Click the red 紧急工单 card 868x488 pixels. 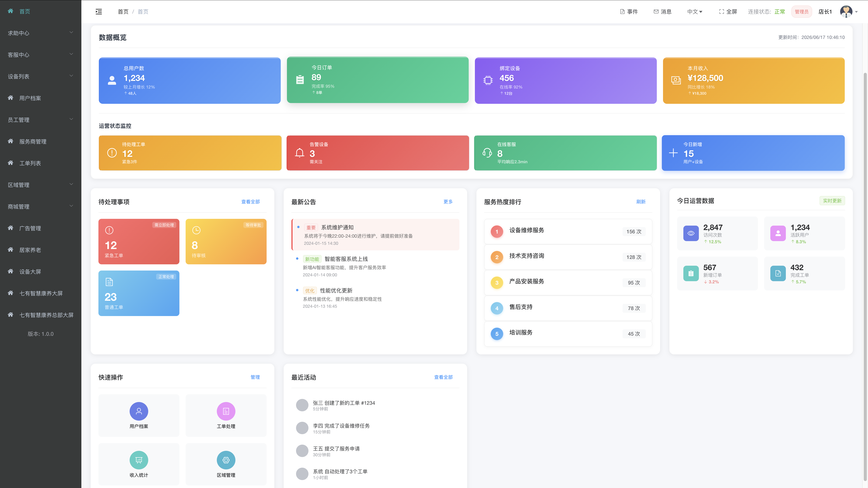(139, 241)
